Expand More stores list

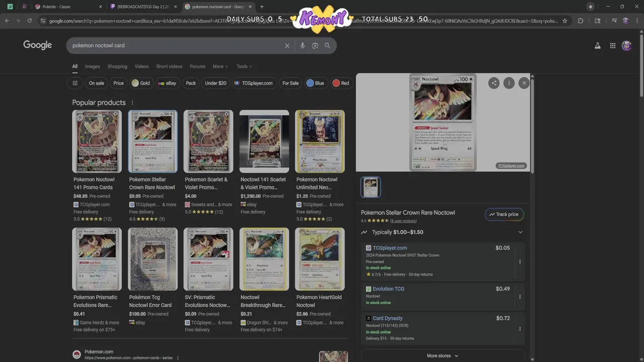coord(443,355)
